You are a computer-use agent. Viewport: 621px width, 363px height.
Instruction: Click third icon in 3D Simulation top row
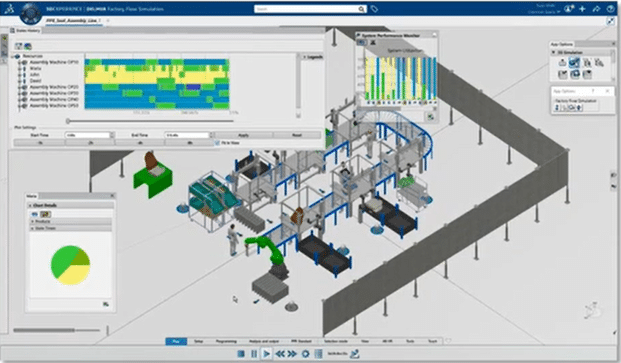point(587,63)
